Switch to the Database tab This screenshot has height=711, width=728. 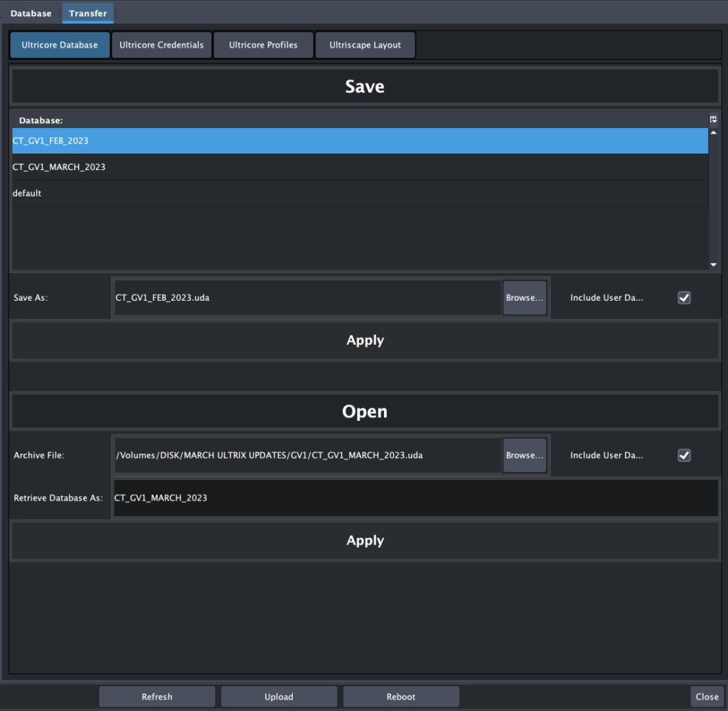[31, 13]
